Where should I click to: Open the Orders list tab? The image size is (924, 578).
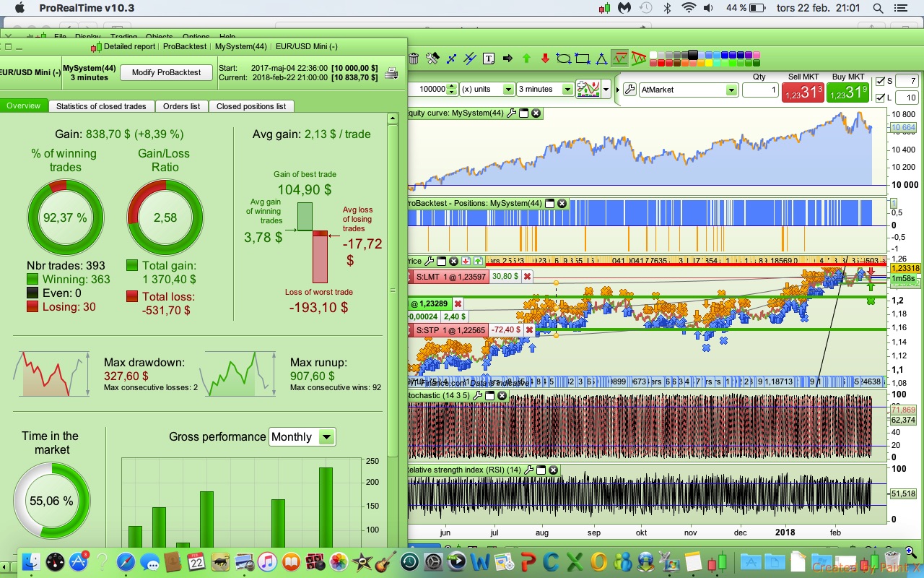click(x=181, y=106)
